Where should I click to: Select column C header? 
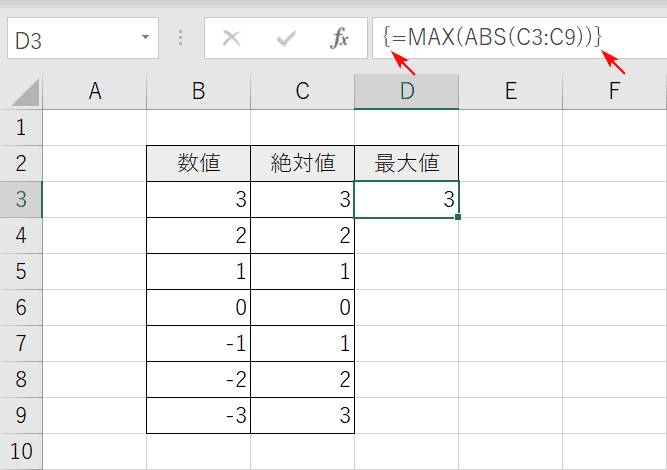point(302,91)
